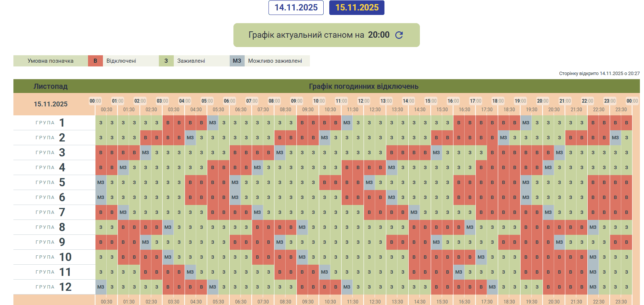Click the 12:00 hour marker in header
644x305 pixels.
point(364,101)
